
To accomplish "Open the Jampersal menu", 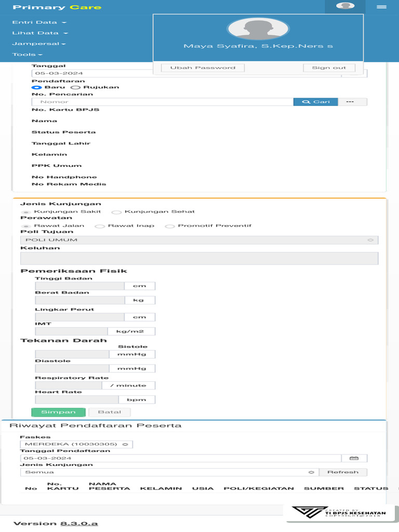I will tap(39, 44).
